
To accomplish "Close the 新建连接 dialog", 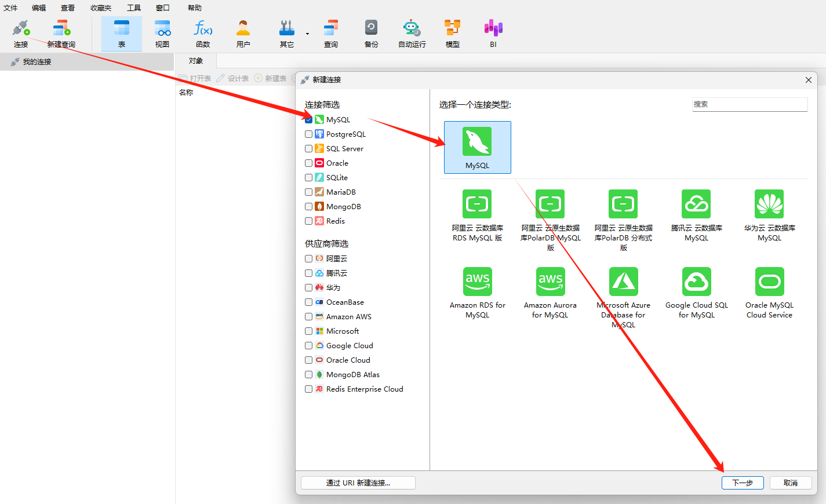I will click(x=809, y=80).
